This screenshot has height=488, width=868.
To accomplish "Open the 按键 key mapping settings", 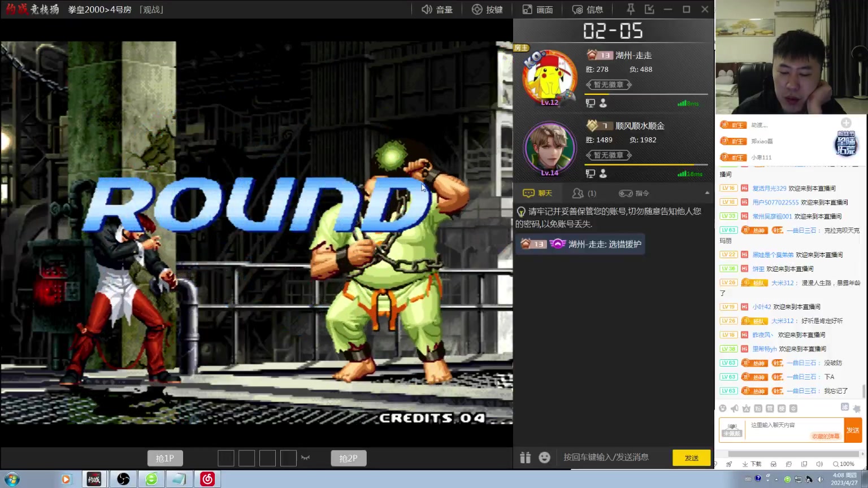I will point(487,10).
